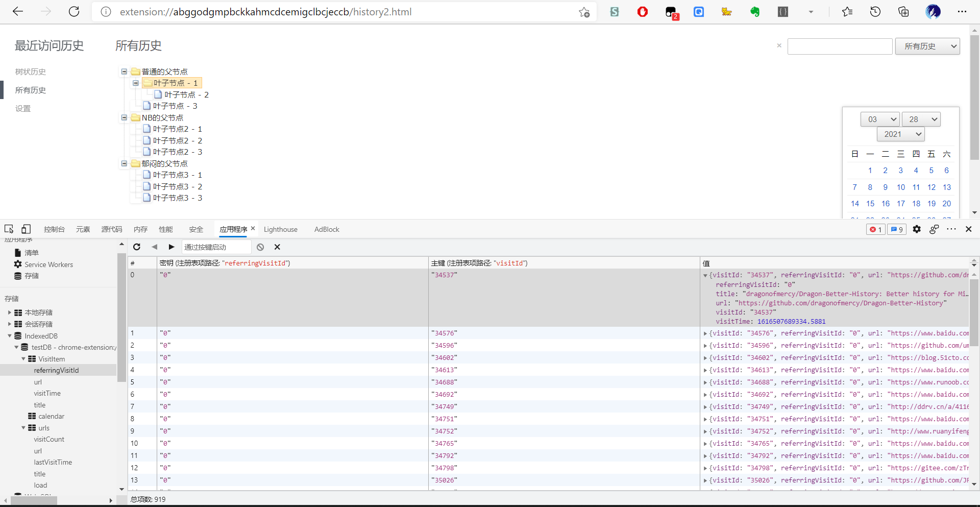Image resolution: width=980 pixels, height=507 pixels.
Task: Click the browser page refresh icon
Action: point(74,12)
